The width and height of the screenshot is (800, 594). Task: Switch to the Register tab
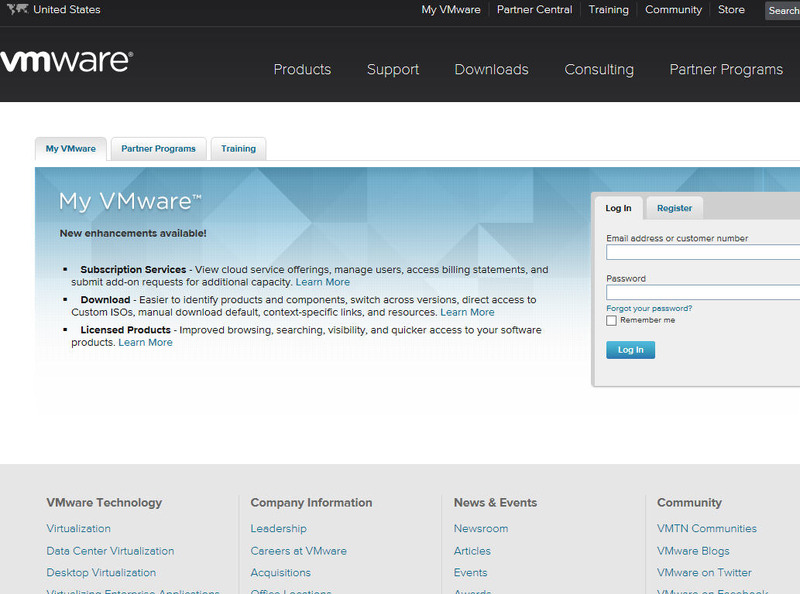pos(674,208)
